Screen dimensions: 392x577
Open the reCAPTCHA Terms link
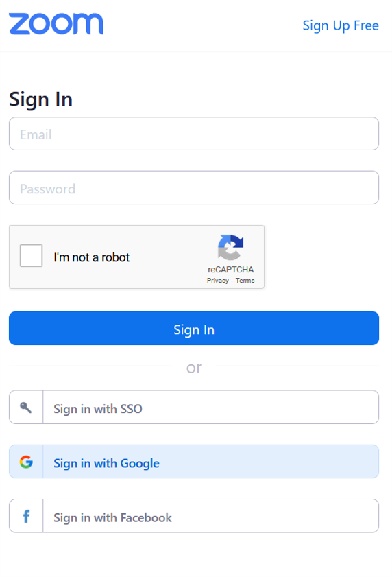click(245, 281)
